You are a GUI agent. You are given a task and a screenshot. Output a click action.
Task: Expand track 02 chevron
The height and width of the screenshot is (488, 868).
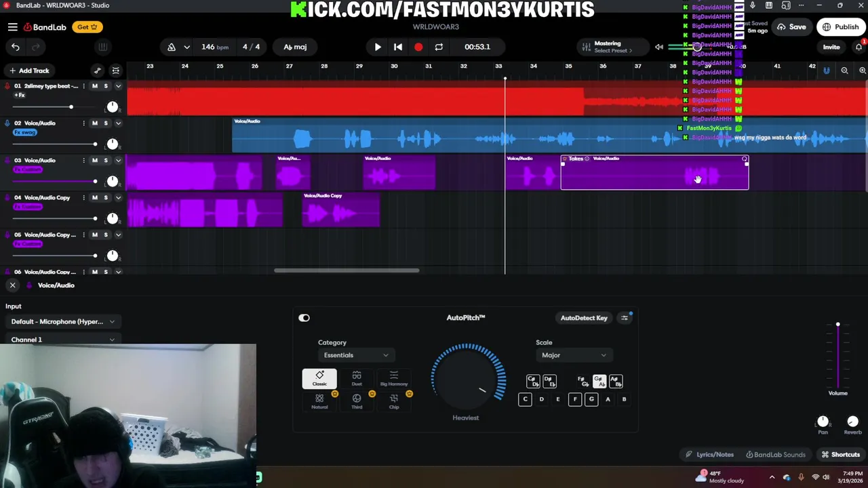click(x=118, y=123)
